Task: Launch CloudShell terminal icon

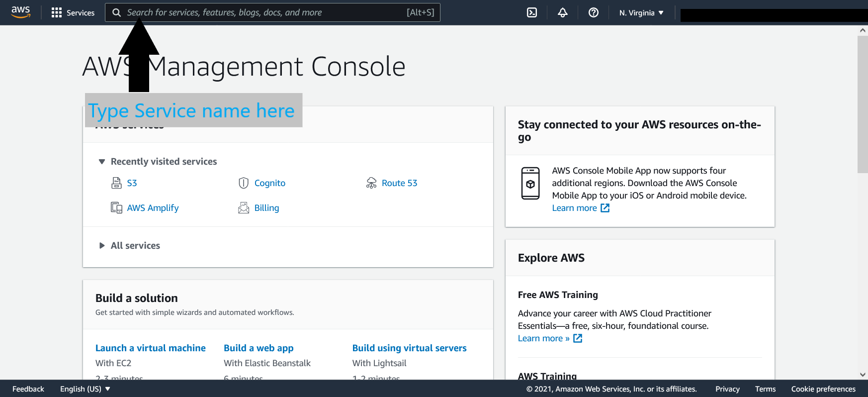Action: 532,12
